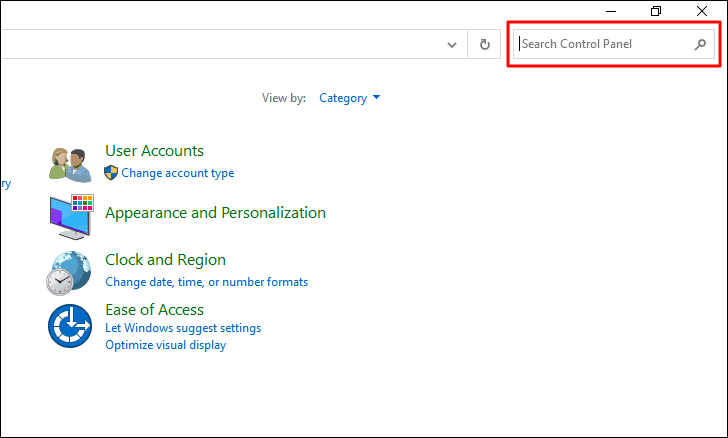The image size is (728, 438).
Task: Select Let Windows suggest settings
Action: click(183, 328)
